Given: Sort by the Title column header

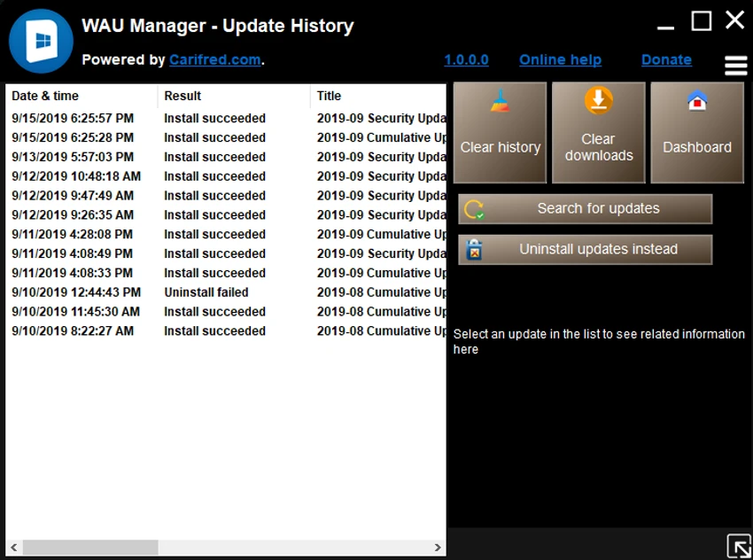Looking at the screenshot, I should click(378, 96).
